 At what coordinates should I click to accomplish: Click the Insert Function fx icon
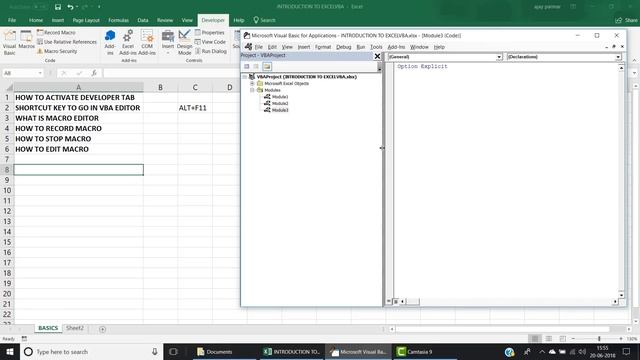94,73
